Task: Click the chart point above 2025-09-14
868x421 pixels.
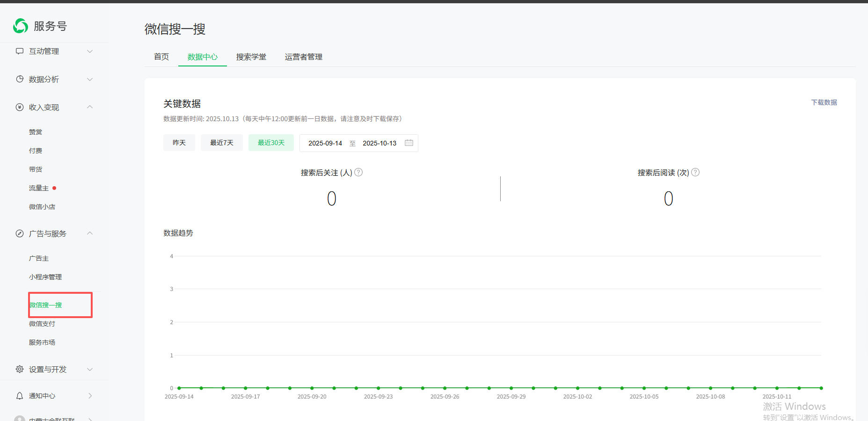Action: tap(179, 388)
